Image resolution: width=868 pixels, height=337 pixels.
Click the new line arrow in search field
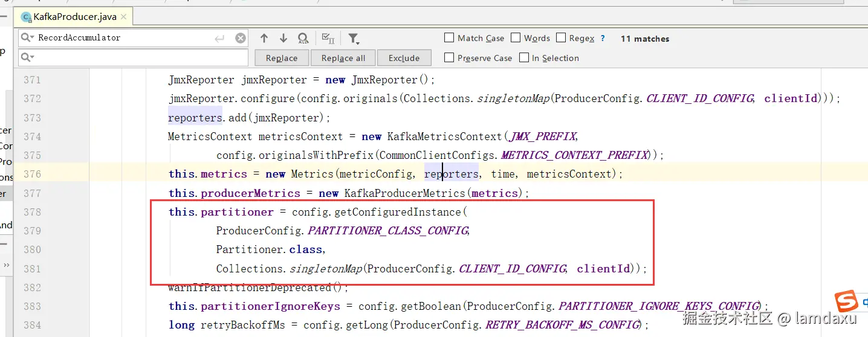[219, 38]
